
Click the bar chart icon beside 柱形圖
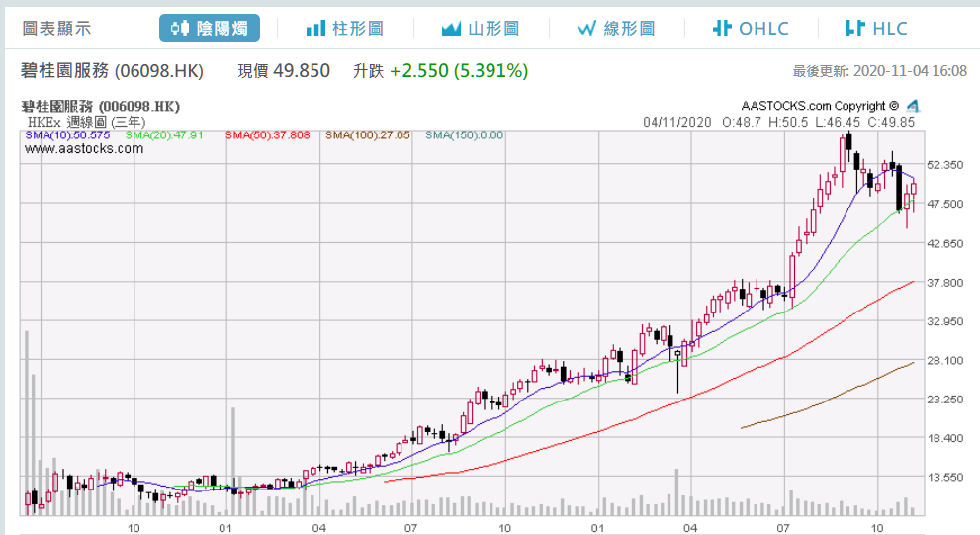click(x=315, y=28)
